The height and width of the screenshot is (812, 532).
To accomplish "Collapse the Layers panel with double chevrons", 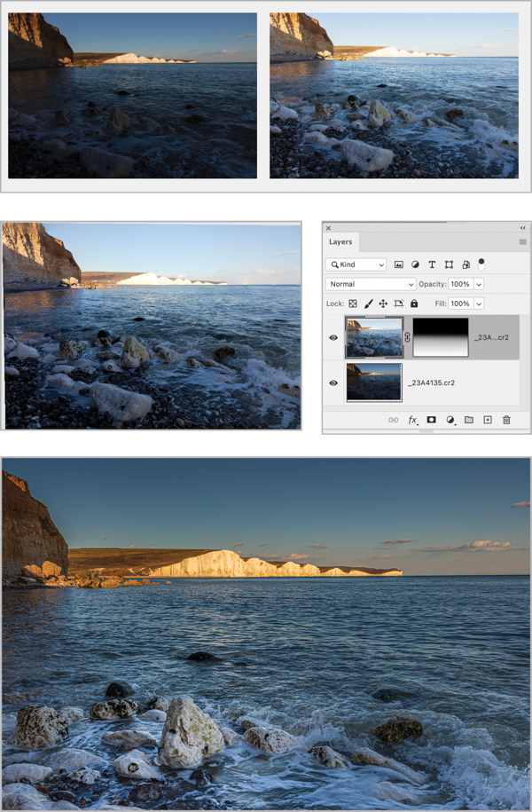I will pos(522,228).
